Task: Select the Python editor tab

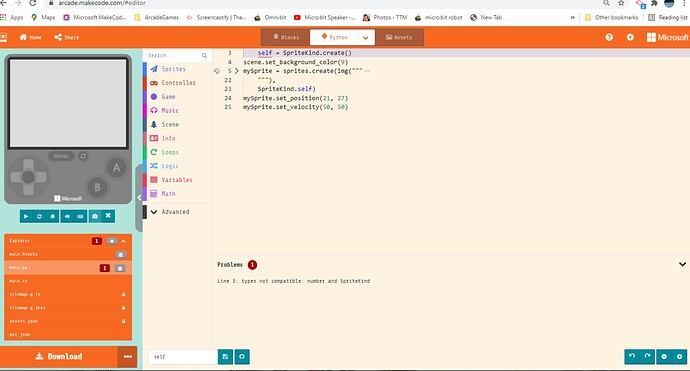Action: [x=334, y=37]
